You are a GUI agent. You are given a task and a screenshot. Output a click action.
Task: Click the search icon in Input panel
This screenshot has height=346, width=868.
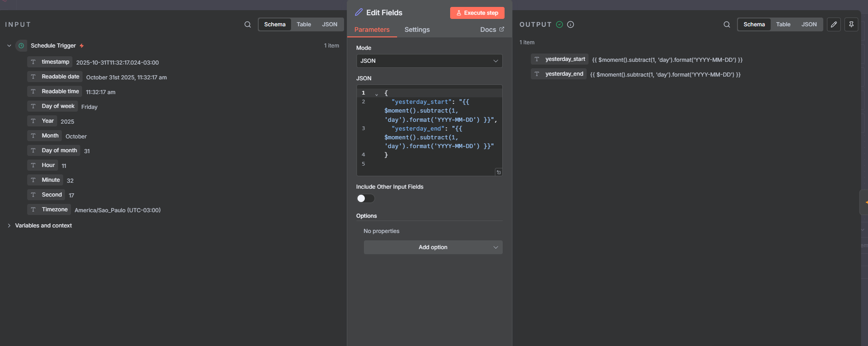248,24
